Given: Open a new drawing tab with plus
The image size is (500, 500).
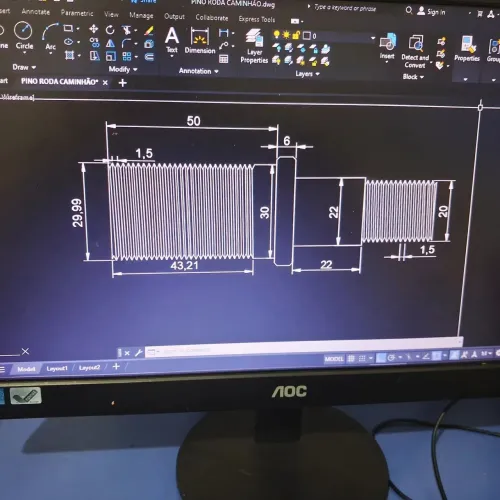Looking at the screenshot, I should (122, 83).
